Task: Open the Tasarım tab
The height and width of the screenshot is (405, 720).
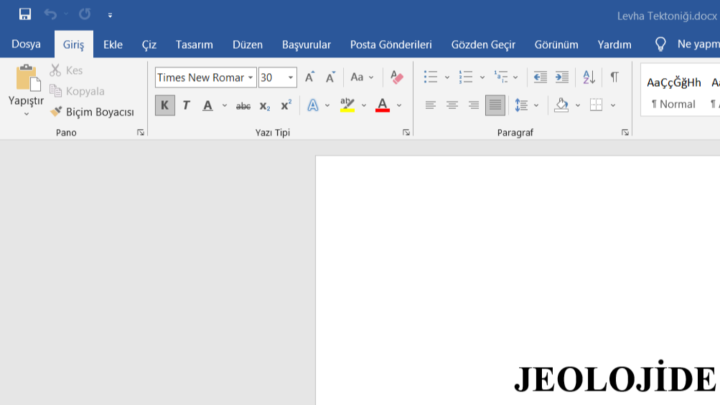Action: (194, 45)
